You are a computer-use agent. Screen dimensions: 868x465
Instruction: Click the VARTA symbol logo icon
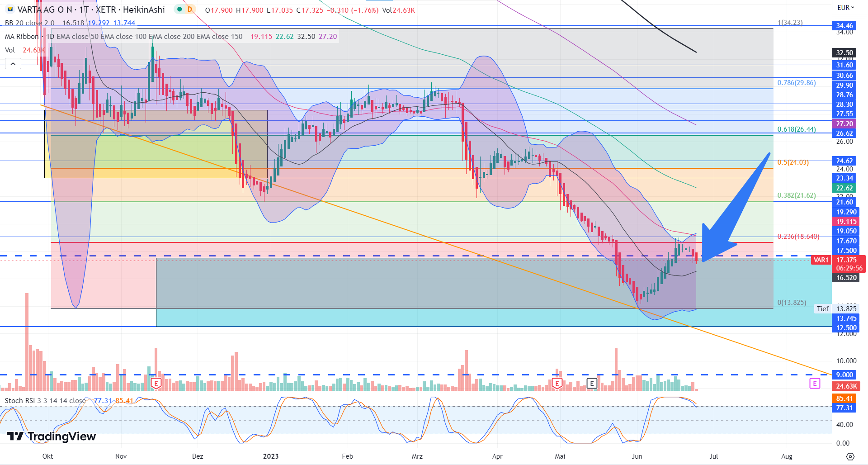10,9
